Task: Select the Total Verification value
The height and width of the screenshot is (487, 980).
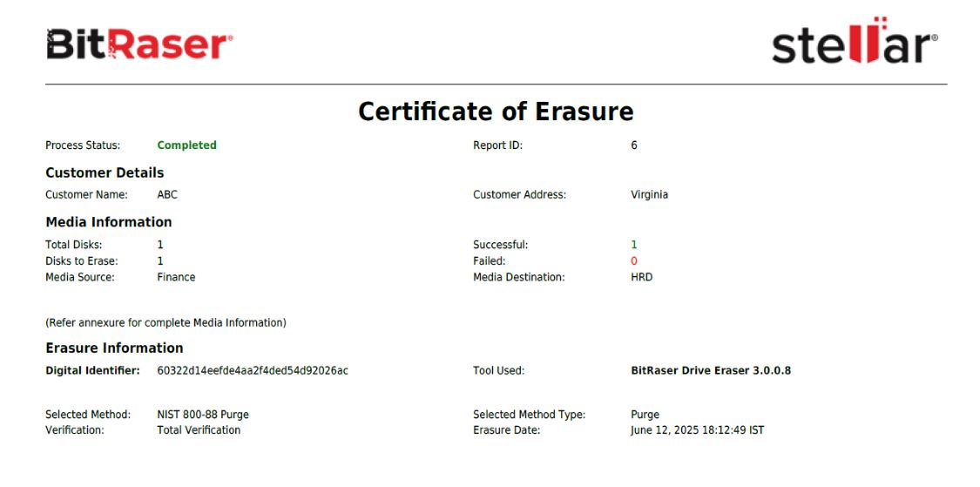Action: tap(199, 430)
